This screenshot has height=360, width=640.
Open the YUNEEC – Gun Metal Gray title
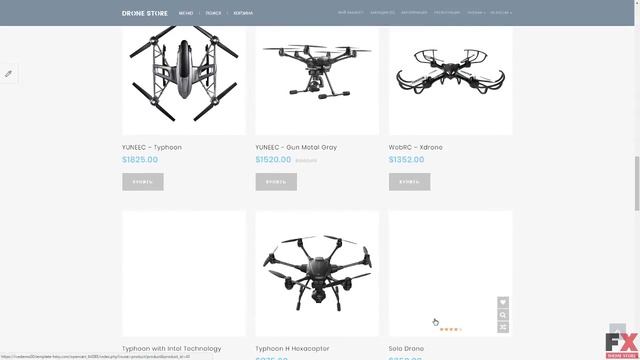[296, 147]
